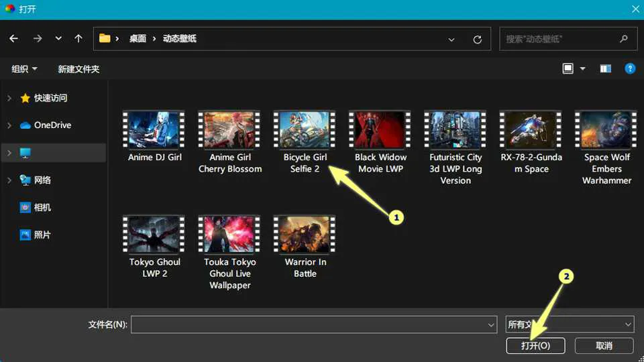Click the "Tokyo Ghoul LWP 2" file name
Screen dimensions: 644x362
pos(155,267)
